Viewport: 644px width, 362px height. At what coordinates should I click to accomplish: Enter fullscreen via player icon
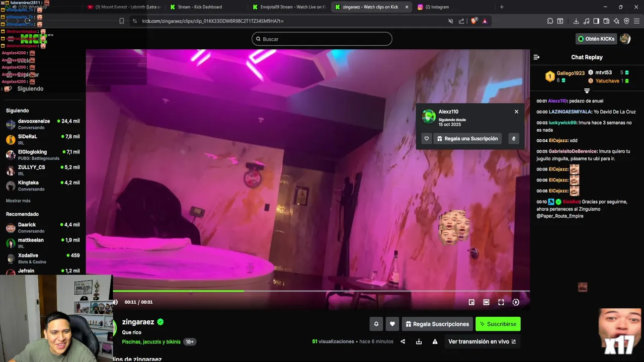coord(501,302)
